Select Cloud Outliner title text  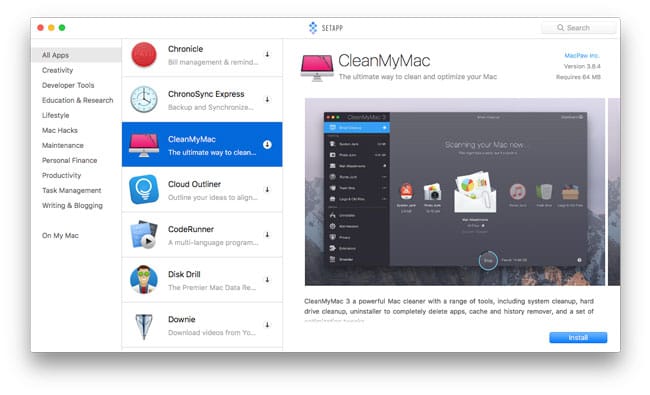[x=194, y=184]
